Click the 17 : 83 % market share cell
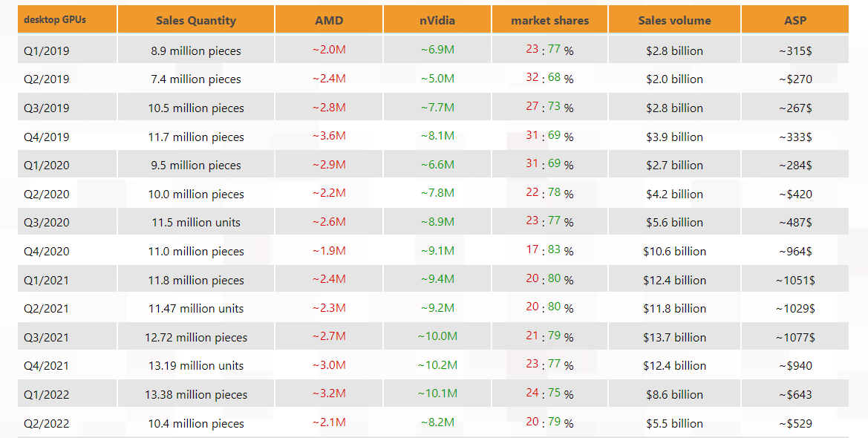The height and width of the screenshot is (438, 868). (x=549, y=251)
